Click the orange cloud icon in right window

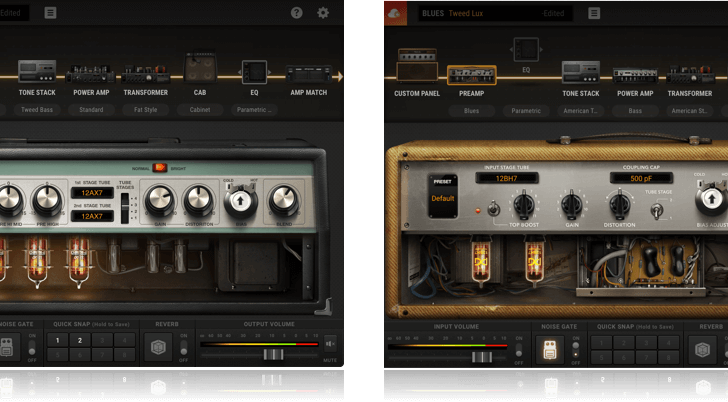pos(396,13)
